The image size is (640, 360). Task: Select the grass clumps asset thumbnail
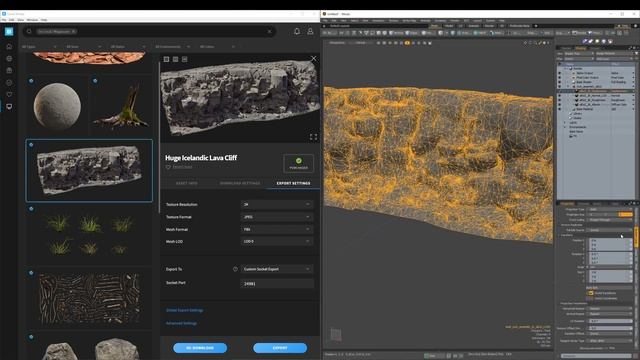pyautogui.click(x=89, y=235)
